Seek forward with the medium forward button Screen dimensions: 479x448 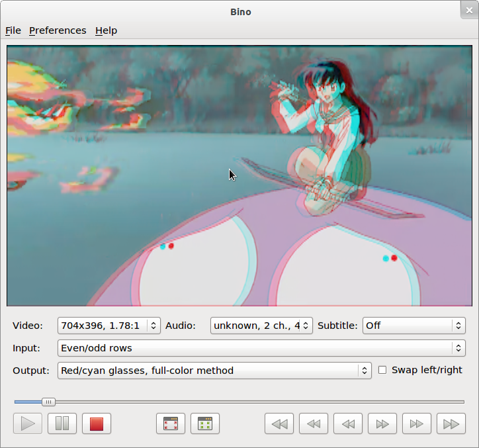(x=417, y=424)
